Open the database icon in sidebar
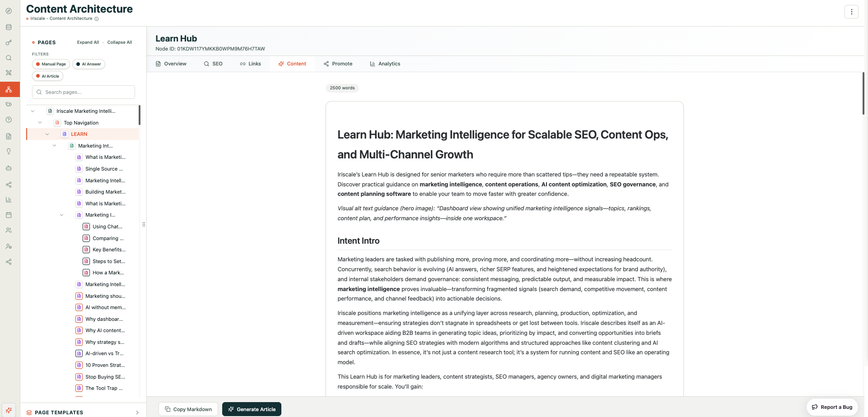The height and width of the screenshot is (417, 868). coord(9,27)
